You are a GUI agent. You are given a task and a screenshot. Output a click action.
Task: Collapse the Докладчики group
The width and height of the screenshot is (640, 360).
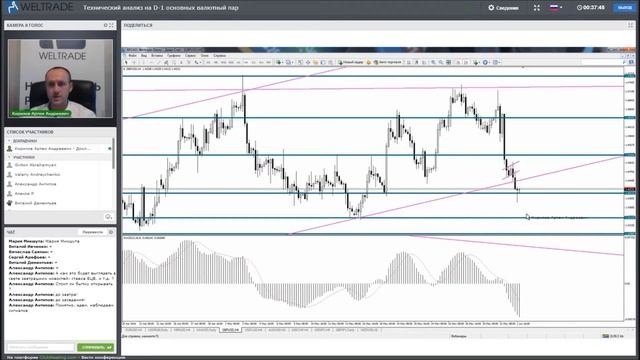pos(9,140)
